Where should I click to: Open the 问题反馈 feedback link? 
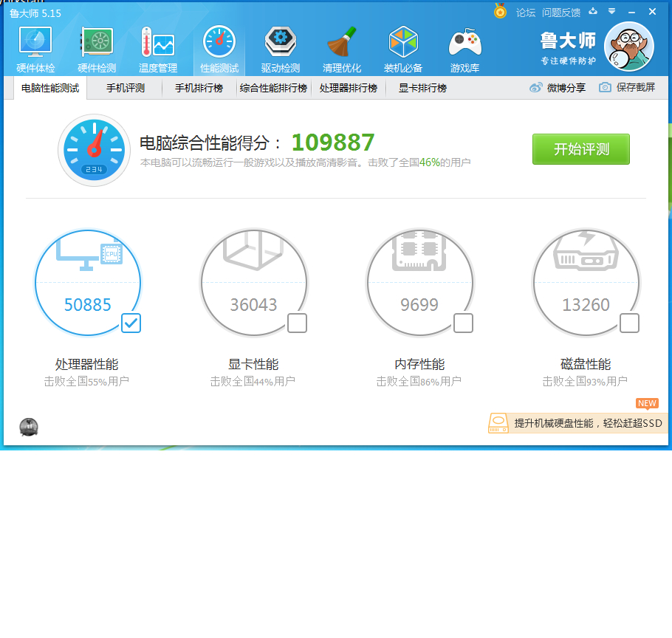pos(561,13)
